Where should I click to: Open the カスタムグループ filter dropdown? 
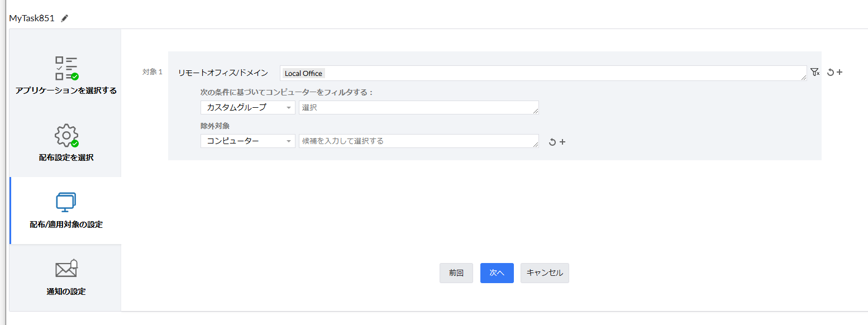(x=247, y=107)
